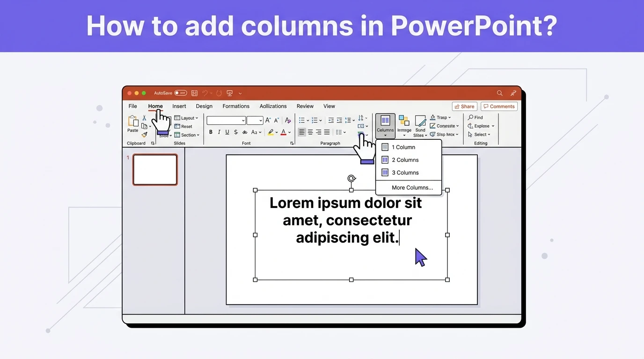Image resolution: width=644 pixels, height=359 pixels.
Task: Open the Review ribbon tab
Action: point(305,106)
